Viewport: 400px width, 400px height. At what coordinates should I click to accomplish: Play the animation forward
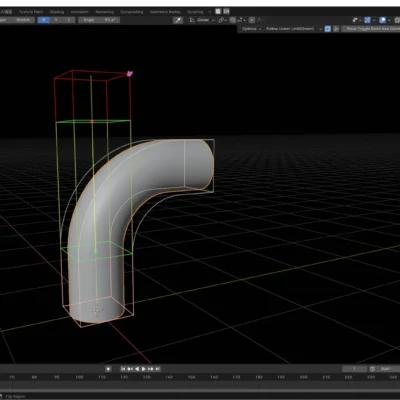tap(144, 369)
